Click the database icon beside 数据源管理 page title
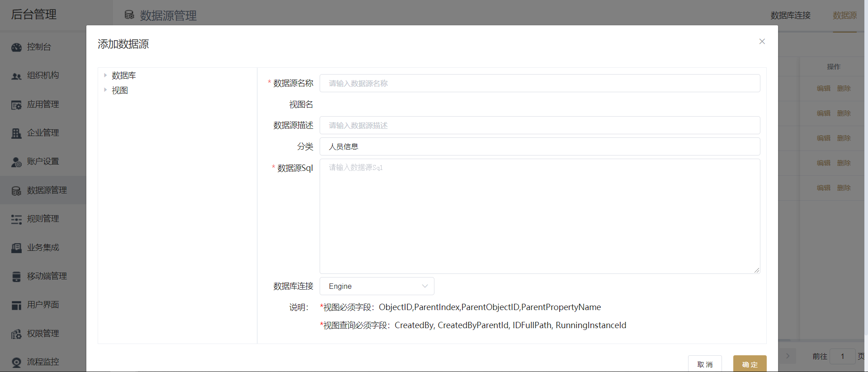Viewport: 868px width, 372px height. point(129,15)
